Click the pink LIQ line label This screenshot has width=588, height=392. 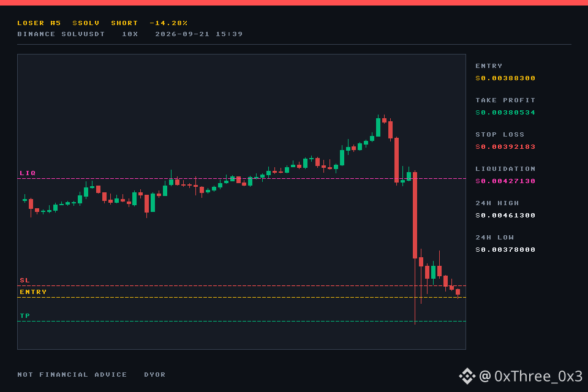(x=28, y=173)
